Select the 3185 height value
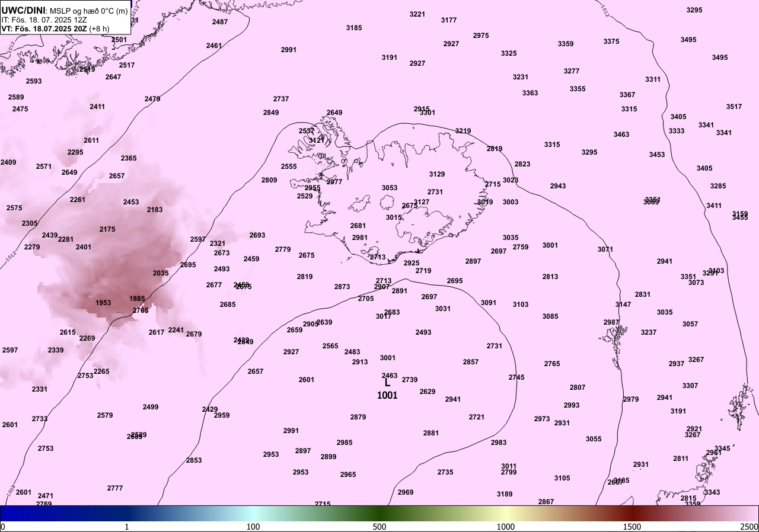The width and height of the screenshot is (759, 532). coord(354,28)
